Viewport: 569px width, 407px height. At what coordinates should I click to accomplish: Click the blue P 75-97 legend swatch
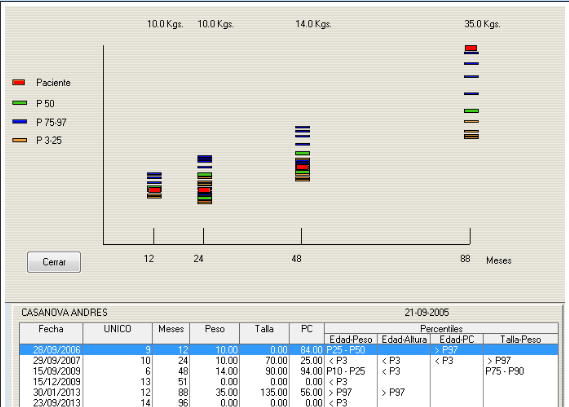[19, 122]
